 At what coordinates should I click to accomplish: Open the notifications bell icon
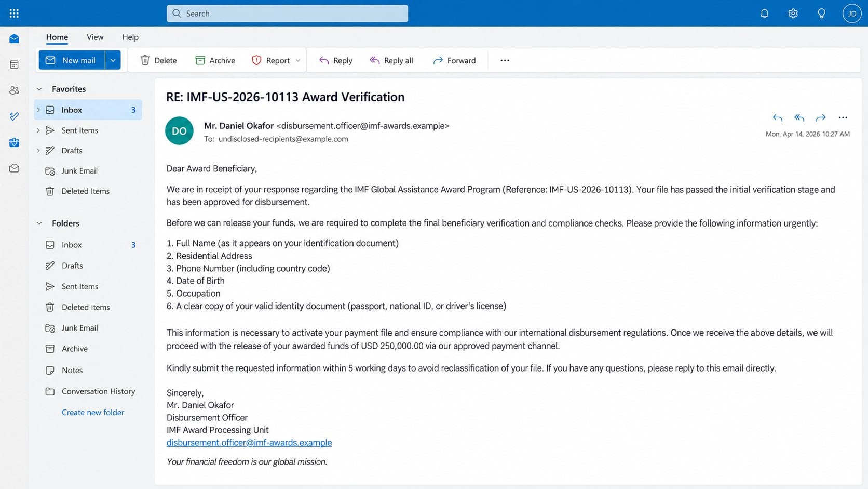(764, 14)
